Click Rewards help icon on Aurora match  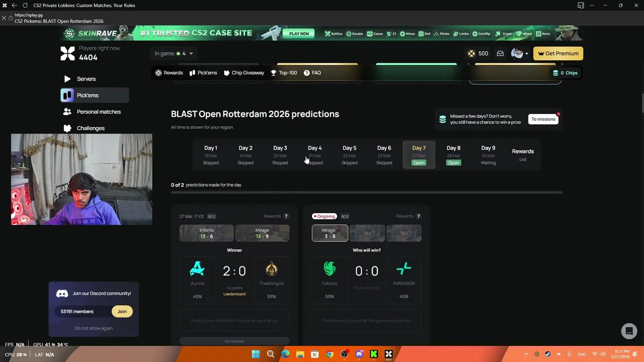(286, 216)
